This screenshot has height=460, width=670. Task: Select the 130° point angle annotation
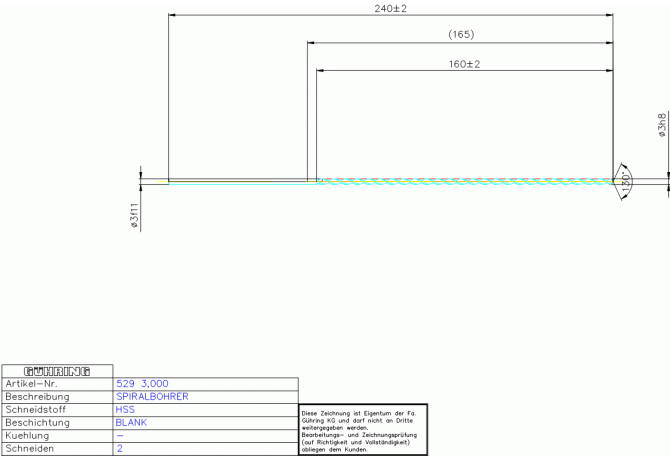[626, 181]
